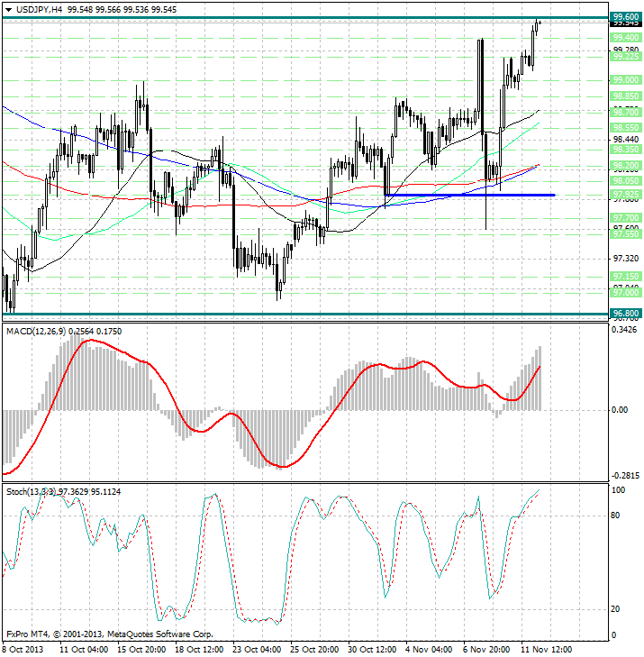Click the 6 Nov 20:00 time label

[x=486, y=650]
